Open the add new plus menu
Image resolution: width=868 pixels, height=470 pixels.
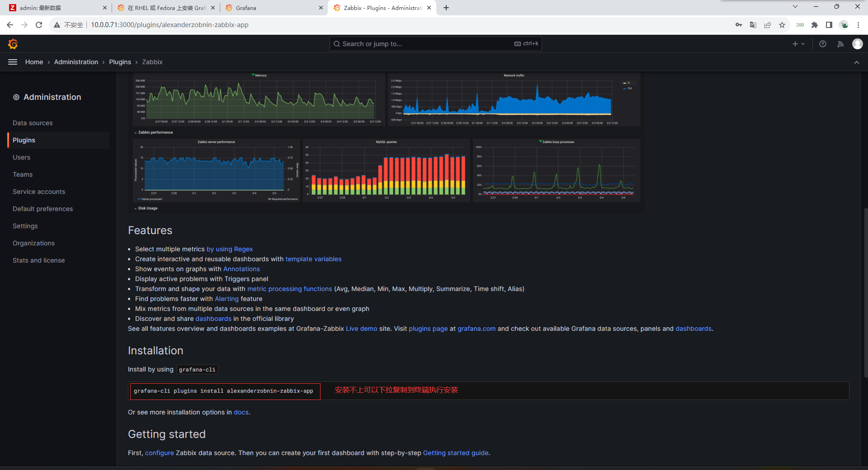pos(798,44)
